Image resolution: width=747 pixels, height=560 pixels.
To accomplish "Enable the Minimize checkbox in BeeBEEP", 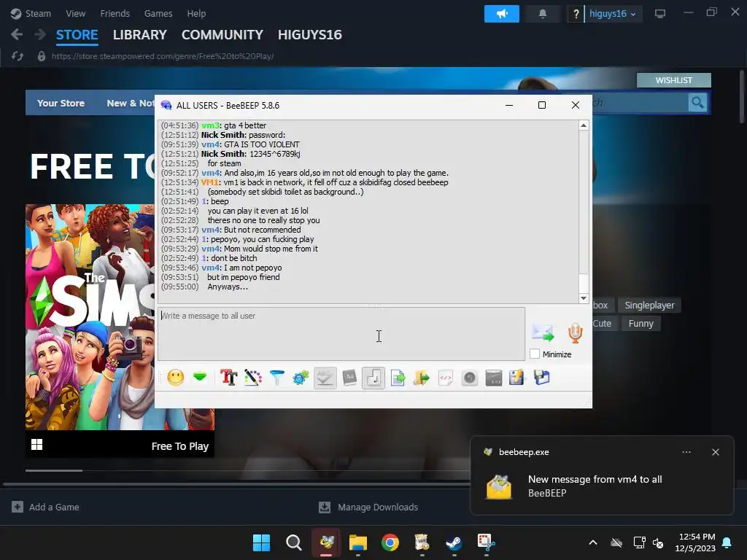I will (535, 354).
